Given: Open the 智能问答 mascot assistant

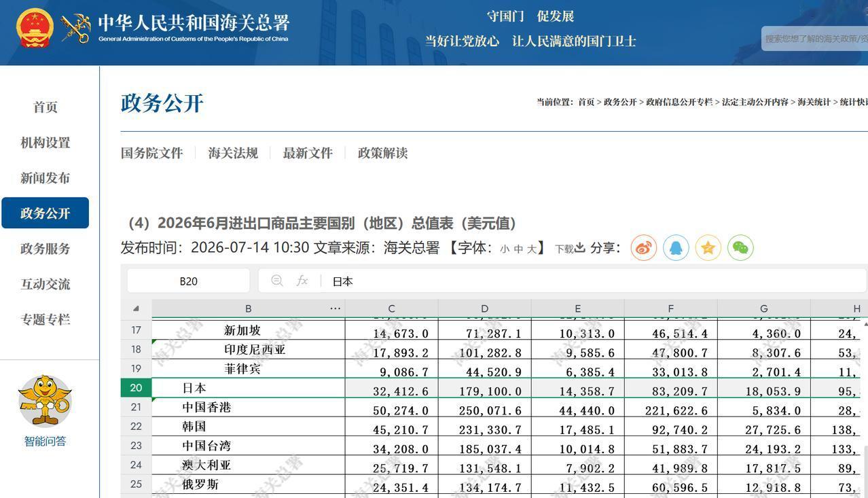Looking at the screenshot, I should (45, 400).
